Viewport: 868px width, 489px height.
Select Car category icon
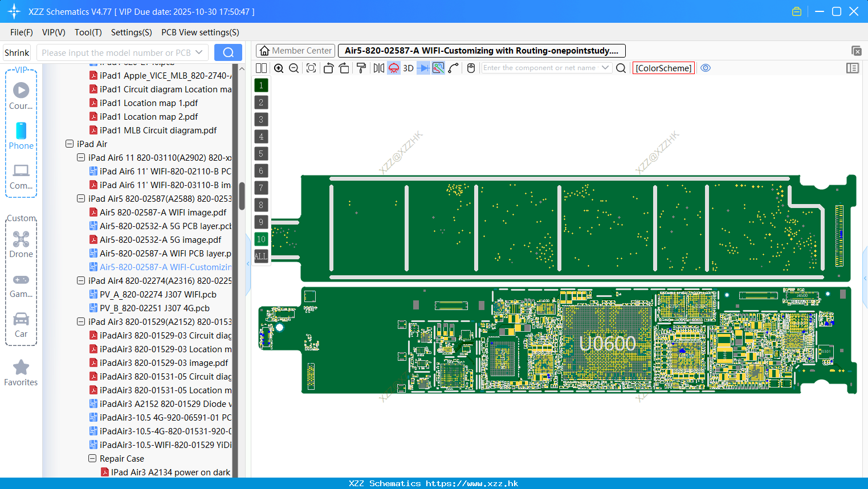pyautogui.click(x=21, y=325)
